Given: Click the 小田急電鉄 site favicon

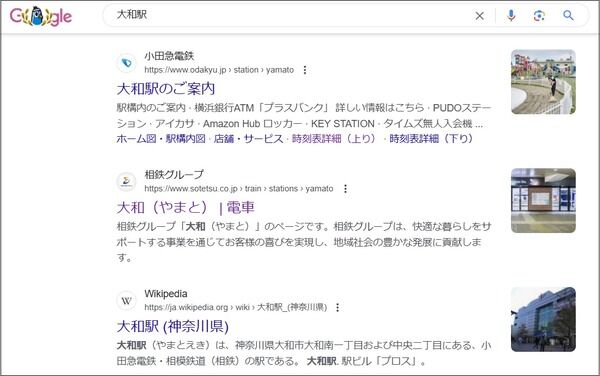Looking at the screenshot, I should (127, 63).
